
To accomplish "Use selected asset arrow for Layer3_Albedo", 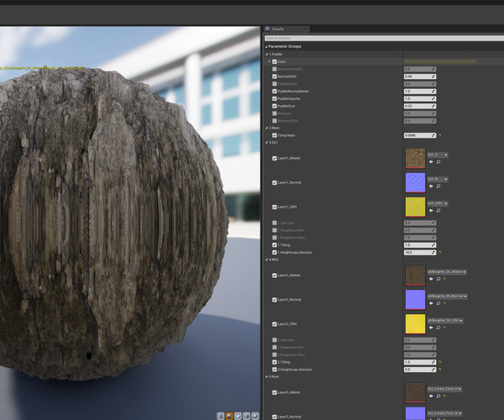I will [431, 396].
